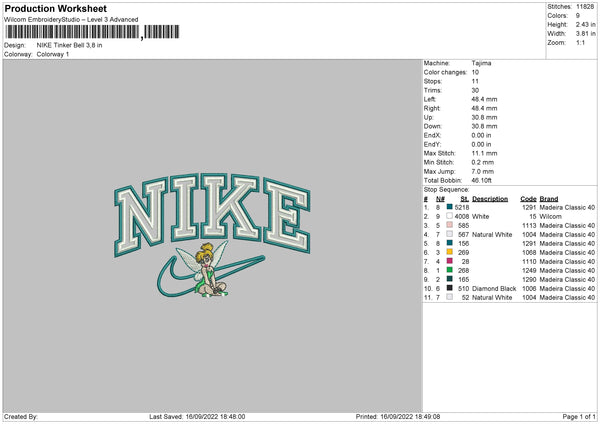Select the Natural White swatch in row 4
The width and height of the screenshot is (600, 424).
[x=450, y=234]
